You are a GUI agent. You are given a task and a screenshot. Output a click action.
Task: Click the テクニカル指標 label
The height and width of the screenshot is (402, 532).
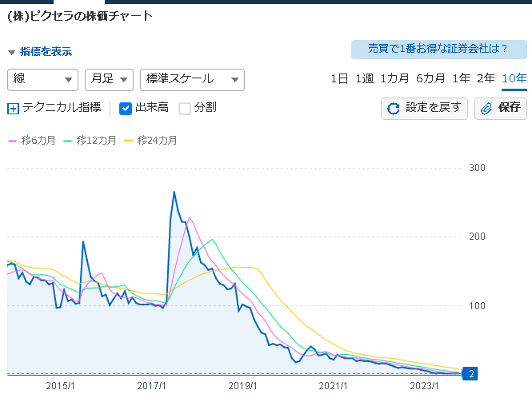click(x=62, y=107)
